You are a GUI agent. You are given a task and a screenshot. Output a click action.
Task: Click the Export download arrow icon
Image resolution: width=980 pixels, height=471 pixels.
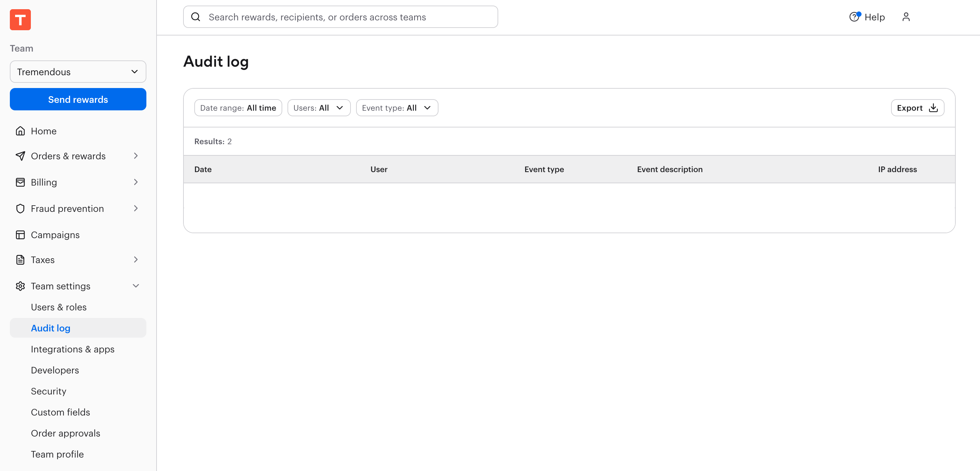(933, 108)
